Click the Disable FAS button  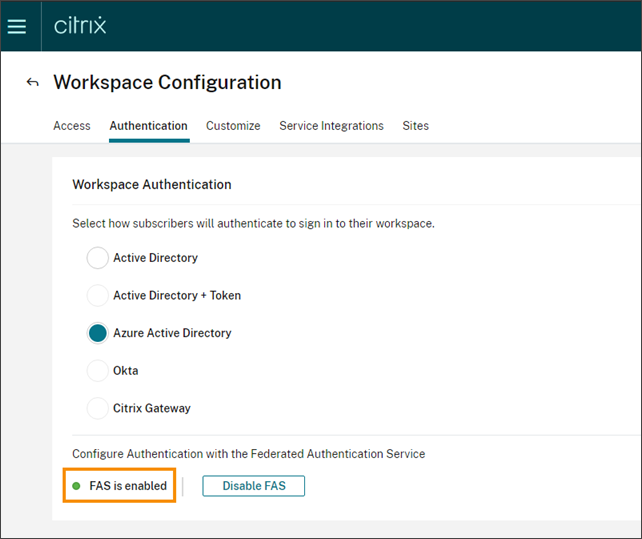253,486
